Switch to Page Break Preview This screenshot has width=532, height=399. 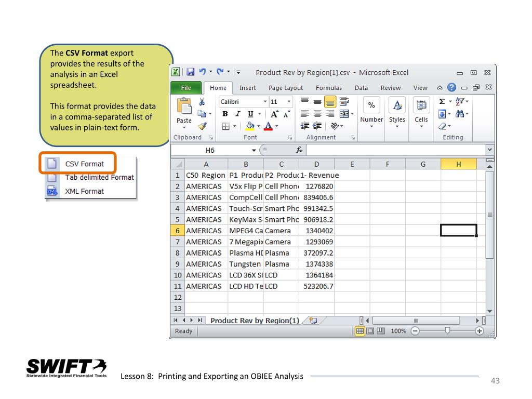[x=381, y=331]
